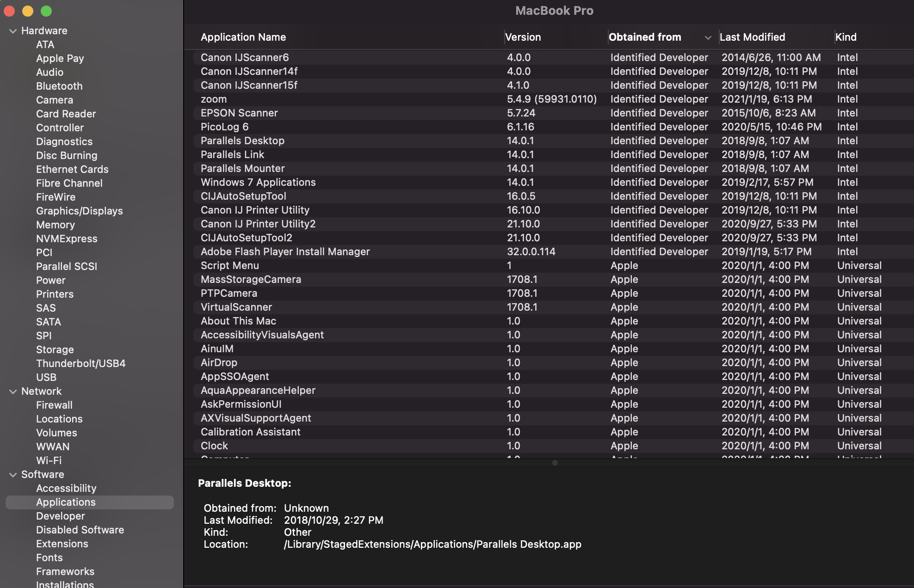Sort by Version column header

(523, 37)
